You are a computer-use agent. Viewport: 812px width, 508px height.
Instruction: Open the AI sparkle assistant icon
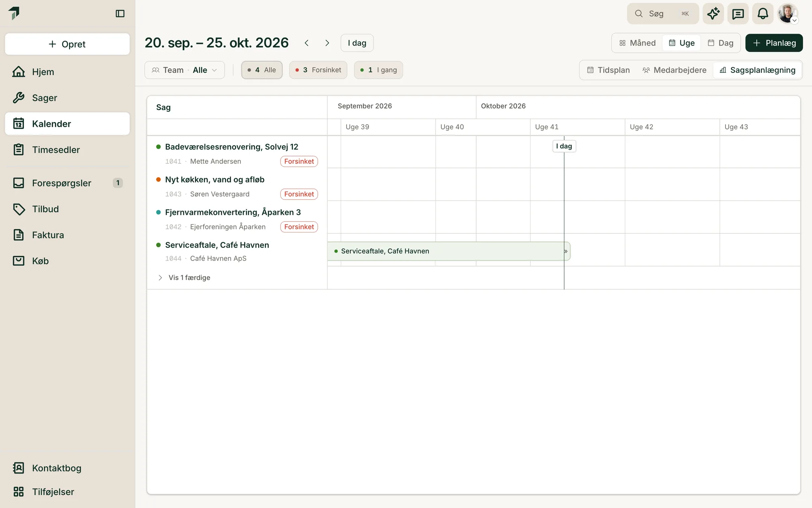[x=713, y=14]
